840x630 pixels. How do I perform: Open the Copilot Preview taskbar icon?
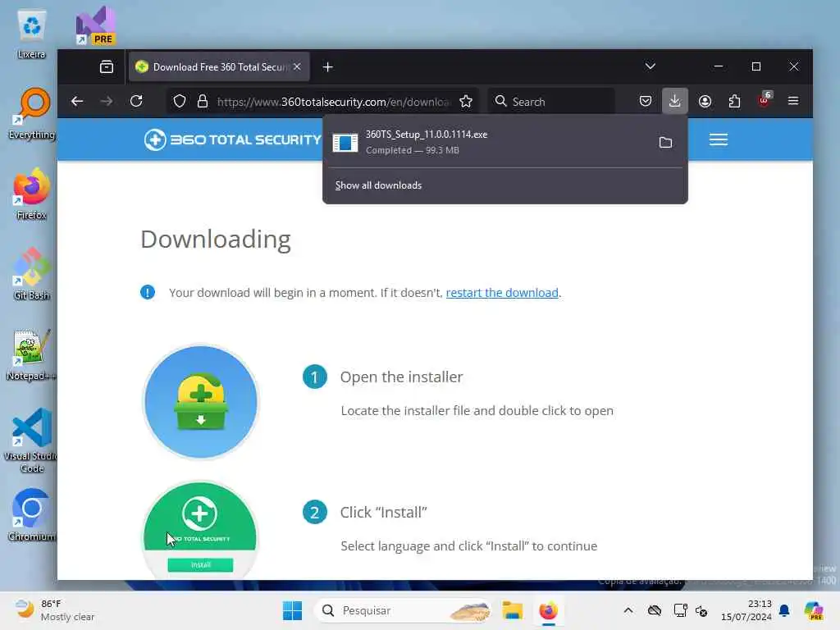(x=814, y=610)
